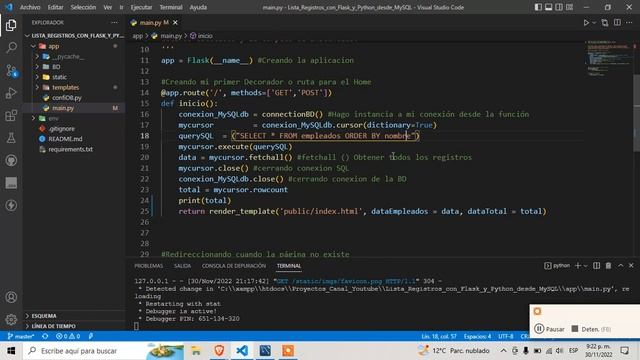Close the terminal panel

click(631, 266)
